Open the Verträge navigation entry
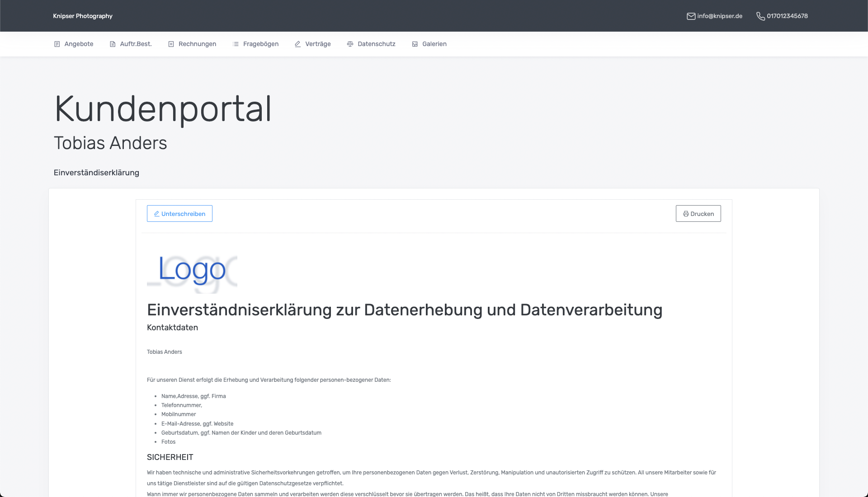 pyautogui.click(x=318, y=44)
